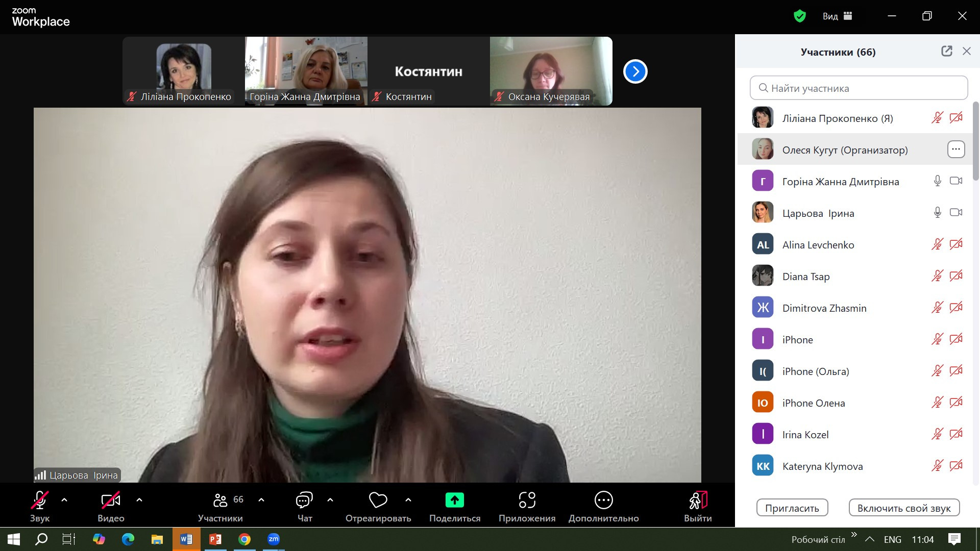Click the More options ellipsis icon
The image size is (980, 551).
[603, 500]
